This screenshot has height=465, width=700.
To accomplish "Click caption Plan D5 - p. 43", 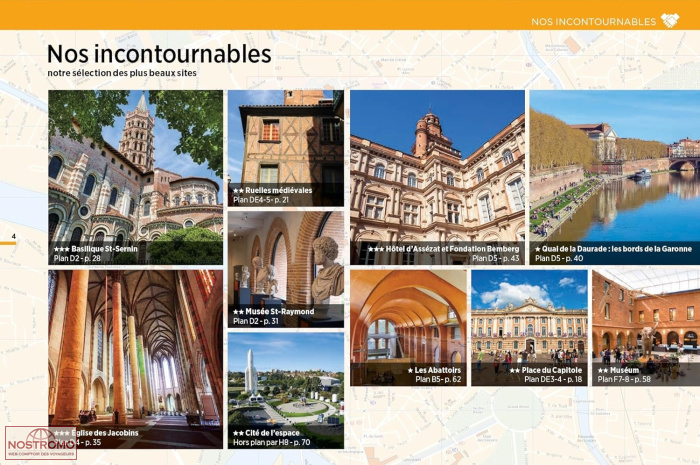I will (496, 258).
